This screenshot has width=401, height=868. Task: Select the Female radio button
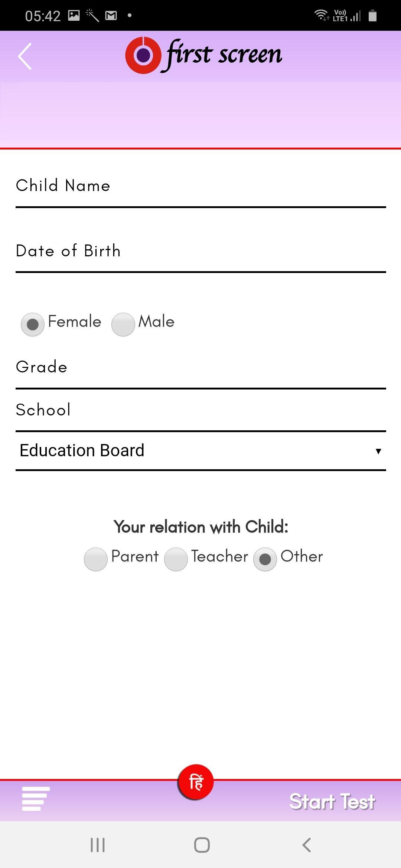tap(33, 324)
